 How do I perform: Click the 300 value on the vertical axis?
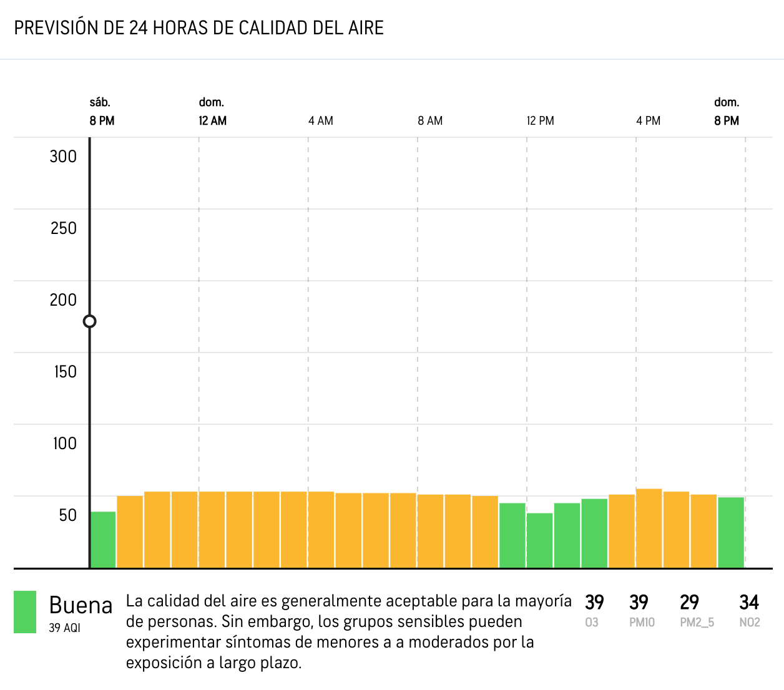[x=63, y=157]
